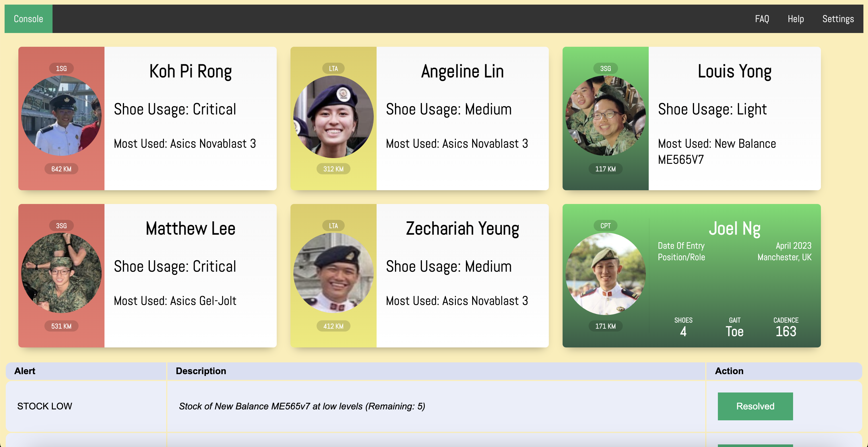The width and height of the screenshot is (868, 447).
Task: Select the Louis Yong card name
Action: click(734, 71)
